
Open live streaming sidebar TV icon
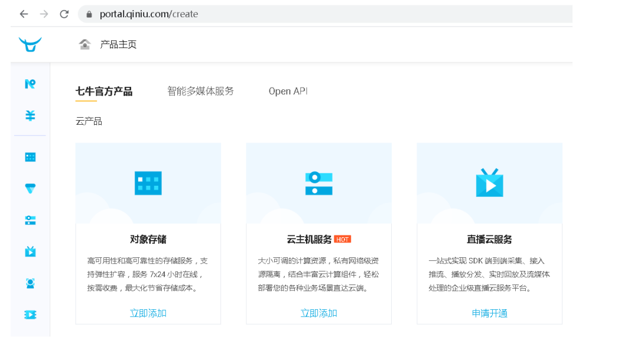pyautogui.click(x=30, y=251)
